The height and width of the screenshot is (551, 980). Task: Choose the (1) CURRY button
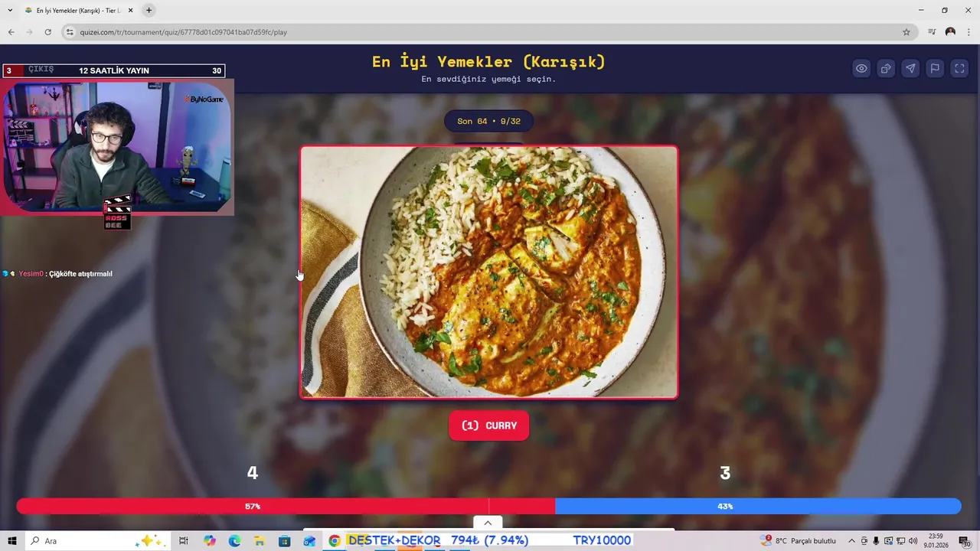[x=488, y=425]
